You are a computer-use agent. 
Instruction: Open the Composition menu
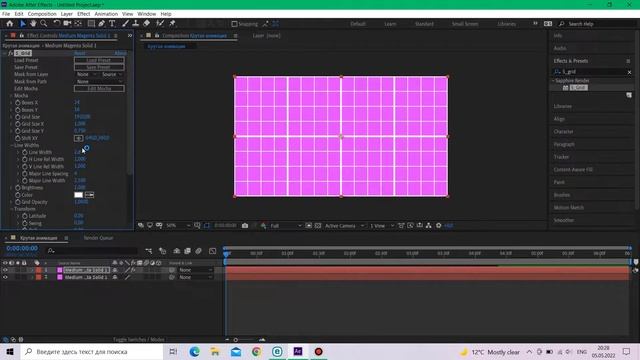click(x=42, y=14)
